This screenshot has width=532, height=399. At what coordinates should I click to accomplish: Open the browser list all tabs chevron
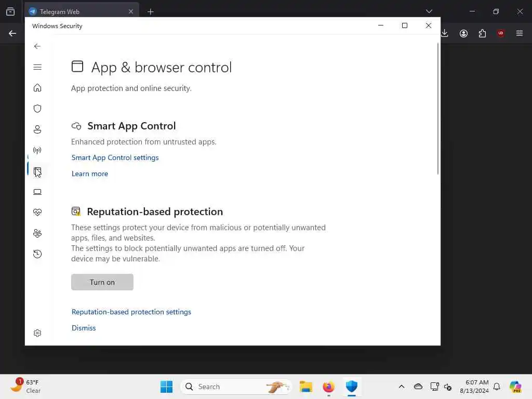429,11
